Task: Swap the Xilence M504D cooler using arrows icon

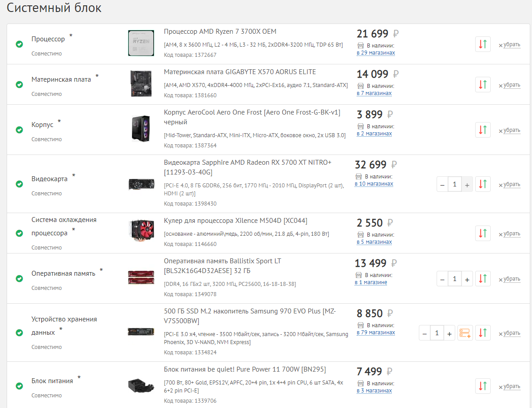Action: [483, 233]
